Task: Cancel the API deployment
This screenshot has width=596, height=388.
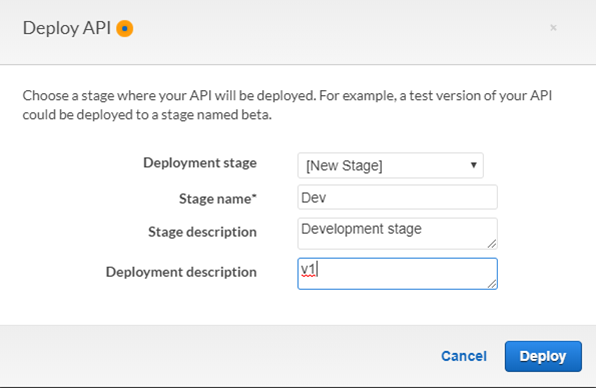Action: 464,356
